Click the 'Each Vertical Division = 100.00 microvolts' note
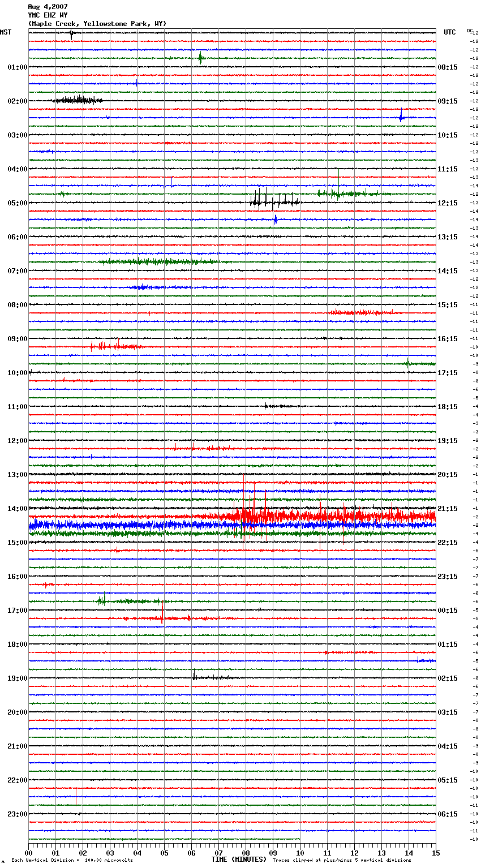 click(72, 861)
